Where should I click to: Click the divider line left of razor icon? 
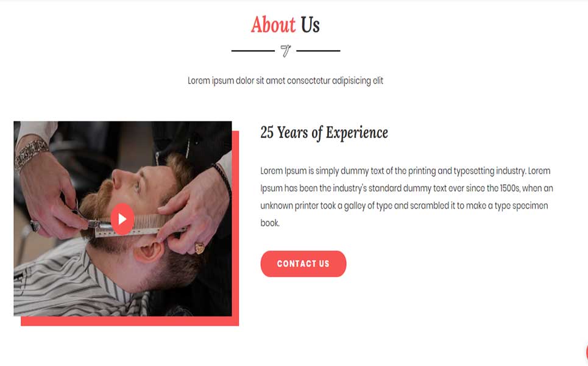point(253,51)
